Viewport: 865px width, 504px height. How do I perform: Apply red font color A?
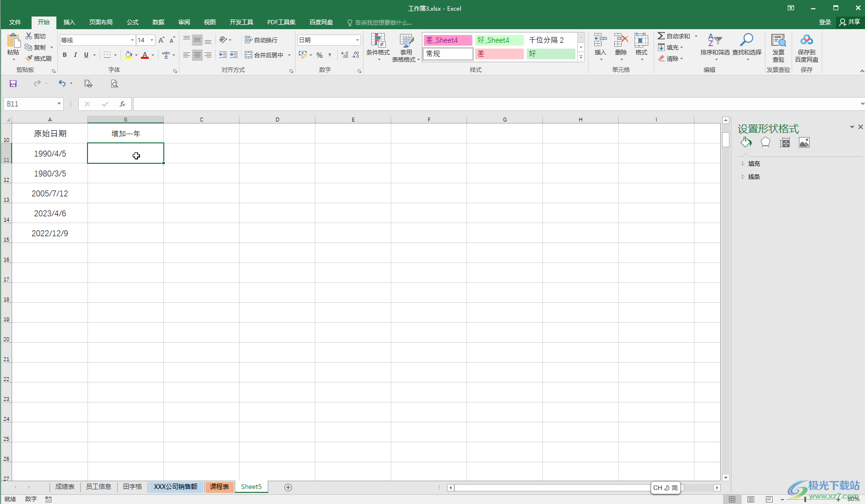[145, 55]
